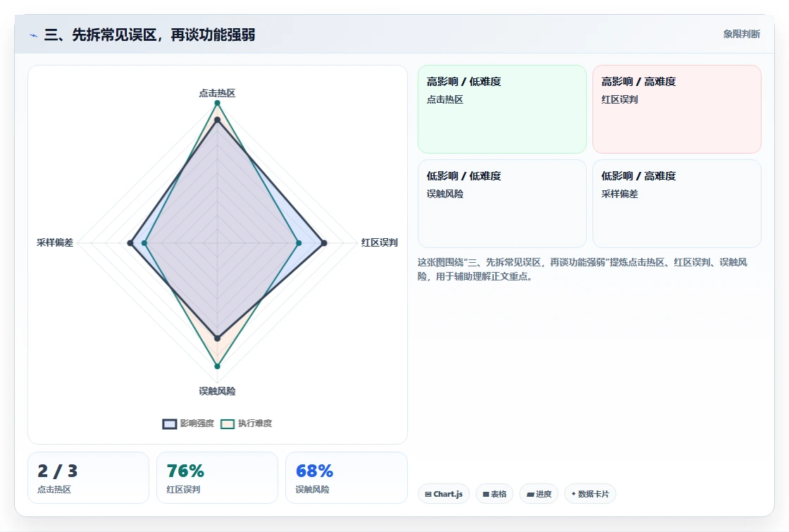Click the teal data point at chart bottom
Image resolution: width=789 pixels, height=532 pixels.
coord(218,366)
